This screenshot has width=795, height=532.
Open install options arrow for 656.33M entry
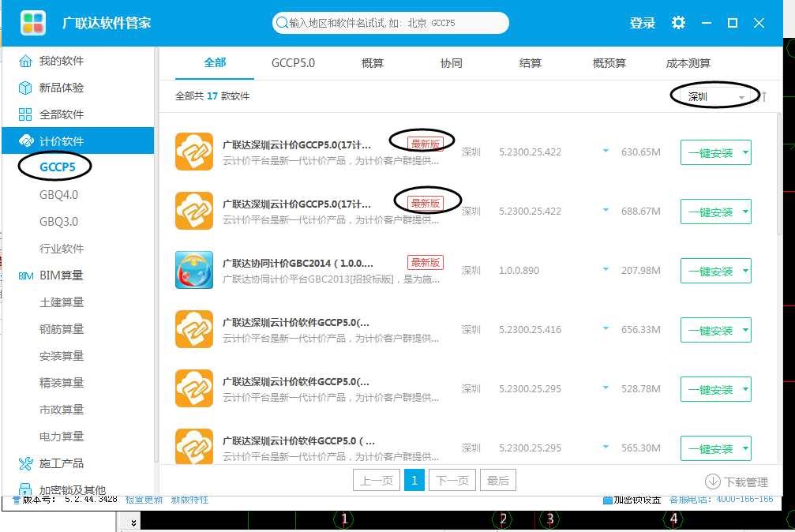[x=745, y=330]
